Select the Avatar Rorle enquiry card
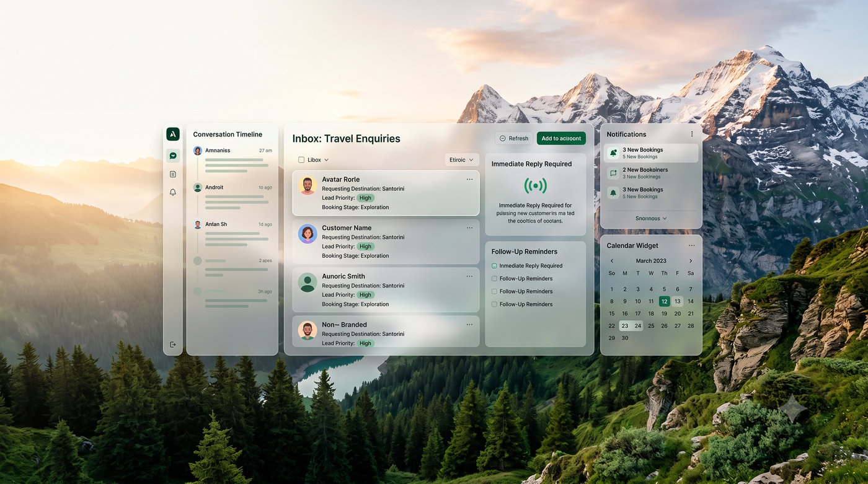Viewport: 868px width, 484px height. [386, 193]
